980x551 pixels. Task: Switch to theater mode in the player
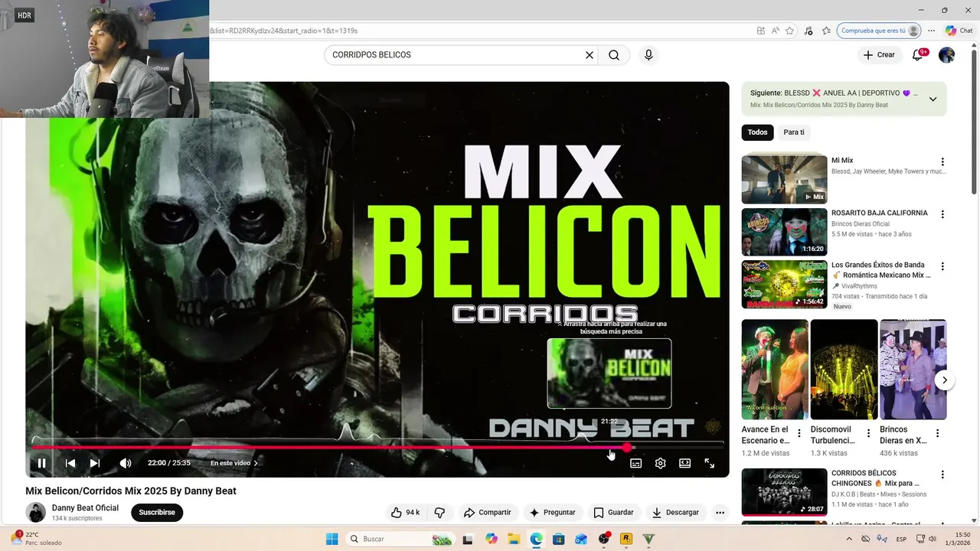pyautogui.click(x=684, y=463)
